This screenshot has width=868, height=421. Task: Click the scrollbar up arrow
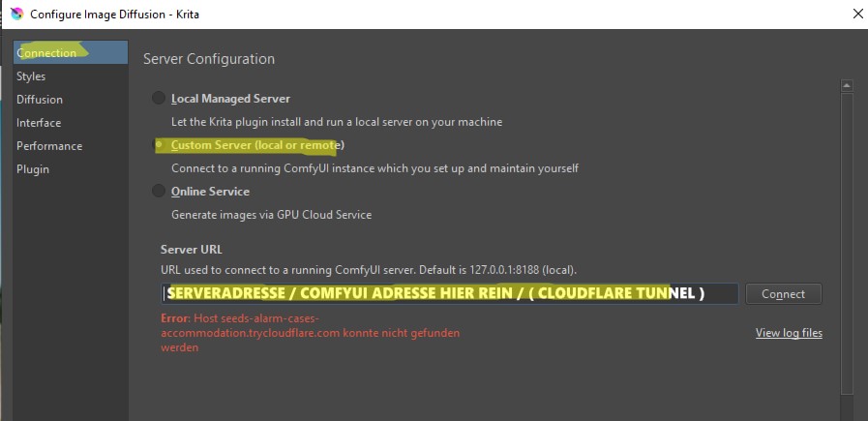(x=847, y=86)
